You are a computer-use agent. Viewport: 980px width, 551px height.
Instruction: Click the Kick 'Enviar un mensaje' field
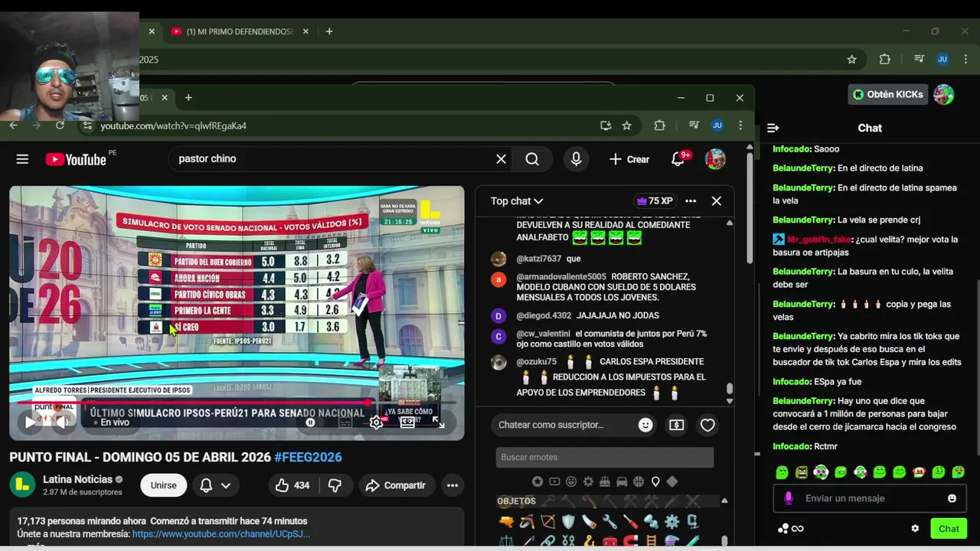[869, 498]
